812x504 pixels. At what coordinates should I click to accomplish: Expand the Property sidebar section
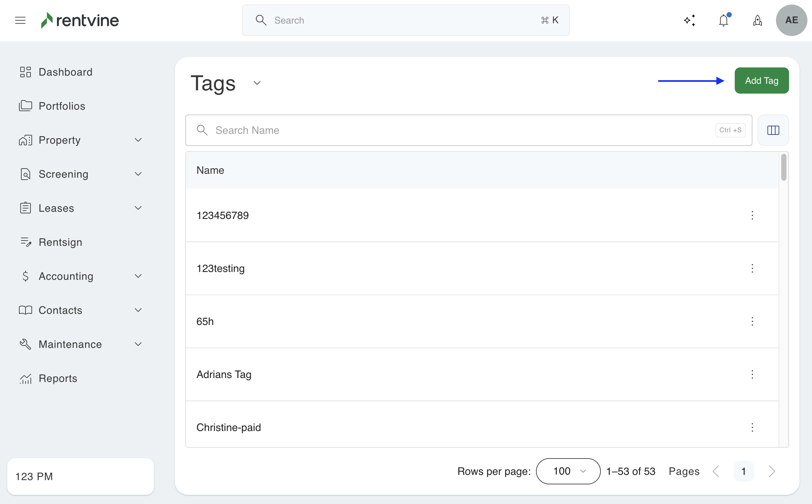point(138,140)
